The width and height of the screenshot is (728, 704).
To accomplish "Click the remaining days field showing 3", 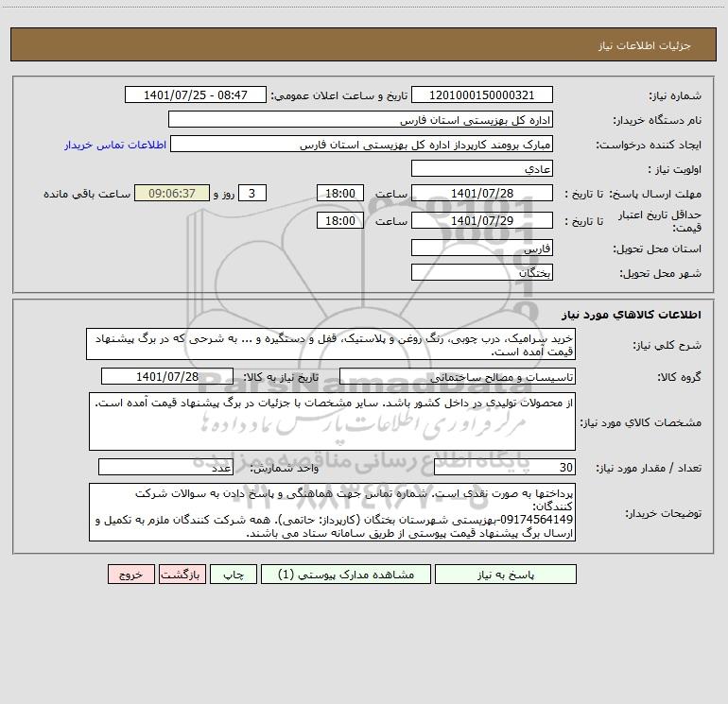I will click(x=252, y=193).
